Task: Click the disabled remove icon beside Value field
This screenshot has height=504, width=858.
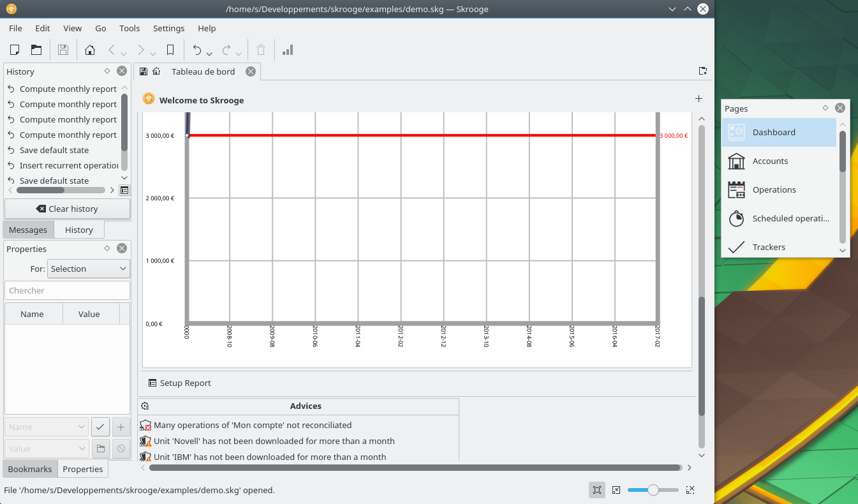Action: coord(121,448)
